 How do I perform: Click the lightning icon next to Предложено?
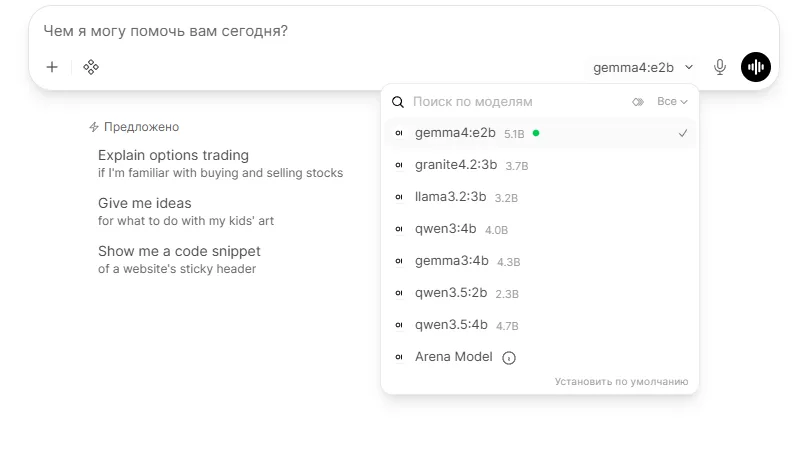(94, 127)
